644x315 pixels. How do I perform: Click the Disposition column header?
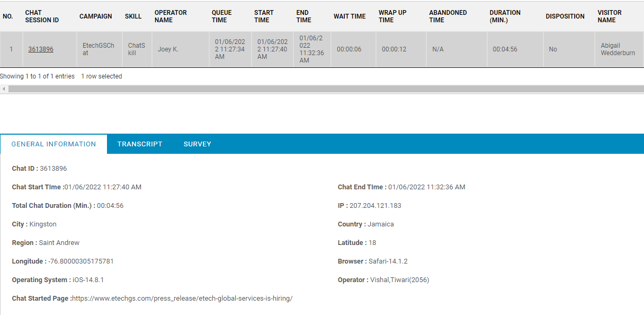pos(565,16)
